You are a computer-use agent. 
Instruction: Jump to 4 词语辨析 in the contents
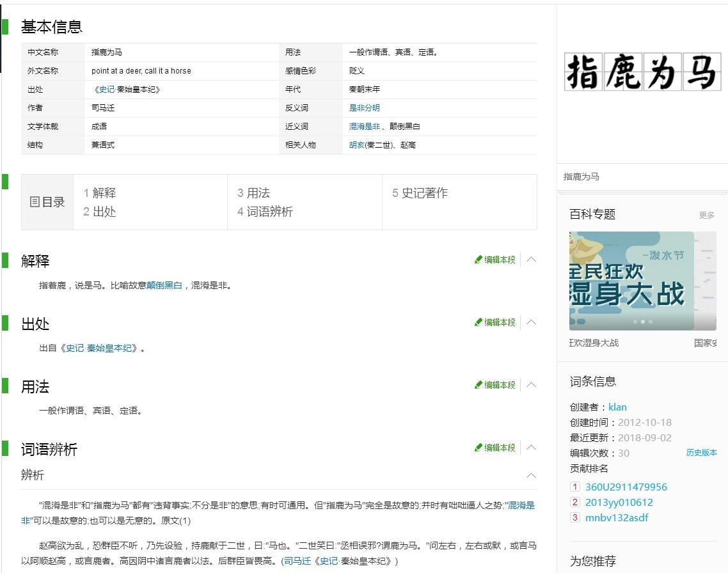(265, 212)
